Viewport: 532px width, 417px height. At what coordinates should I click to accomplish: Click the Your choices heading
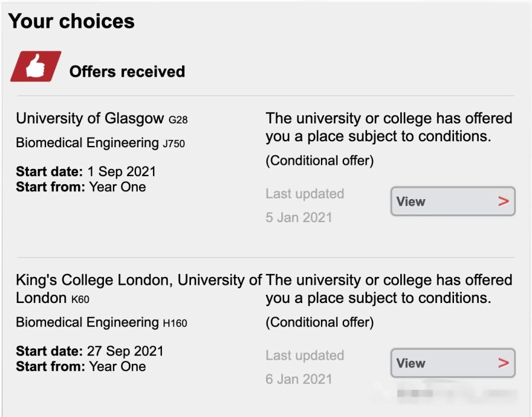tap(72, 21)
